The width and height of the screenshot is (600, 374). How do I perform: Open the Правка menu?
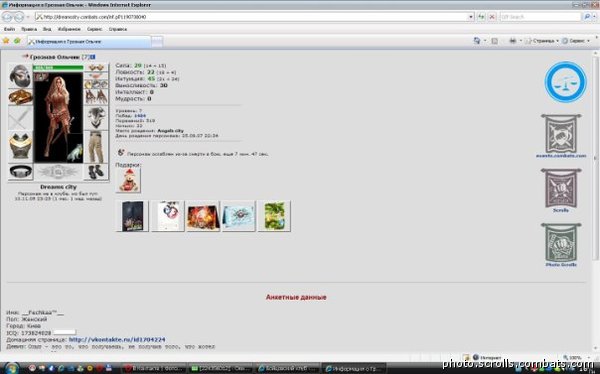pyautogui.click(x=29, y=29)
